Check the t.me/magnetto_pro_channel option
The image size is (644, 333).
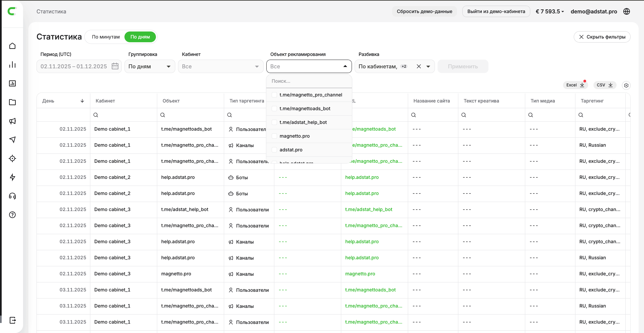(x=274, y=95)
